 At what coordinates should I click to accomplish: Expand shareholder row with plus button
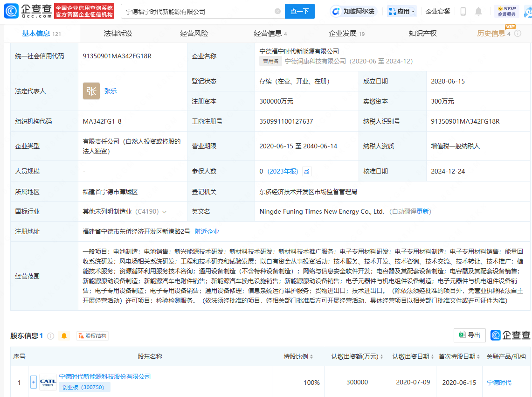point(34,383)
